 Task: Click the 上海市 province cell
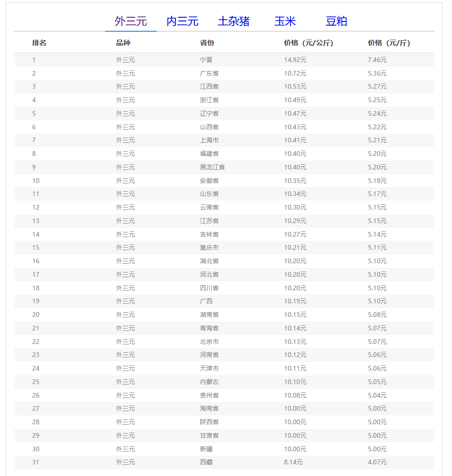(x=209, y=140)
